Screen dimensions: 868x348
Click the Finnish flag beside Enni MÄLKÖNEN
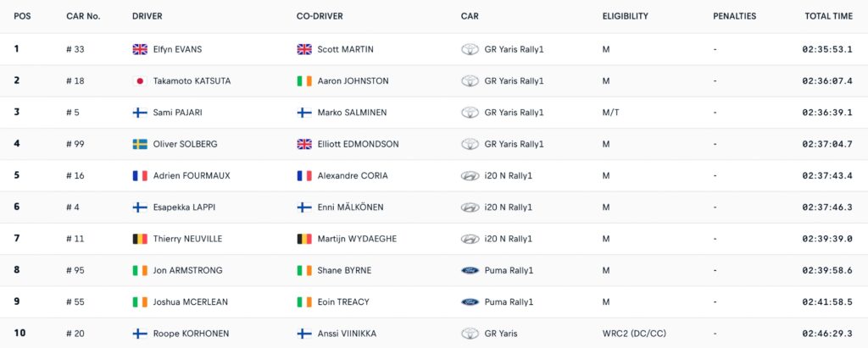pos(304,207)
